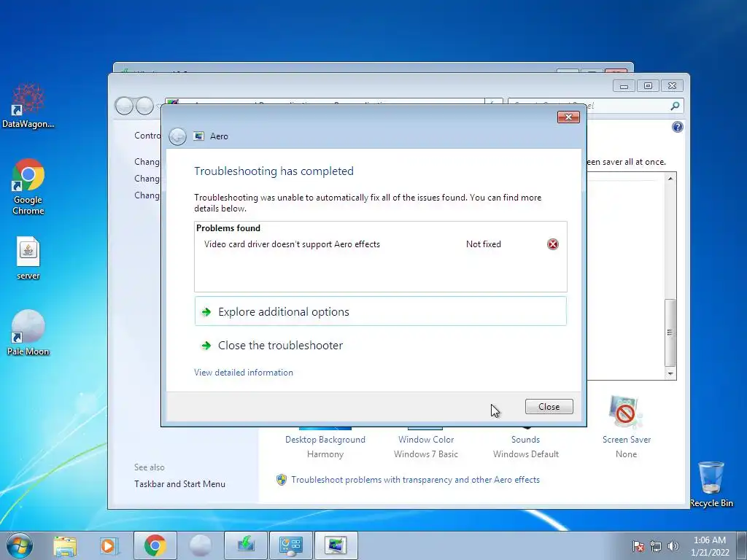The height and width of the screenshot is (560, 747).
Task: Click the network icon in system tray
Action: coord(656,546)
